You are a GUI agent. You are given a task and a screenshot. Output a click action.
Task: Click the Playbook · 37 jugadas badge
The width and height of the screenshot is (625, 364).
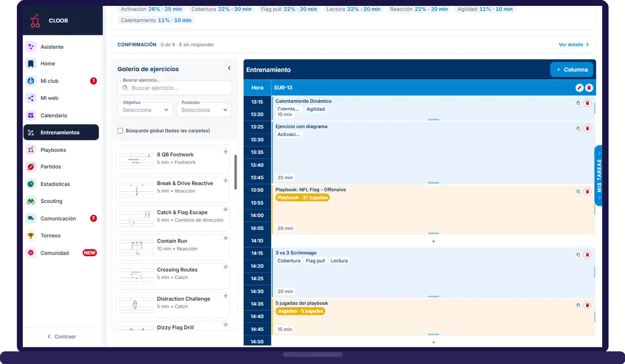pos(302,198)
